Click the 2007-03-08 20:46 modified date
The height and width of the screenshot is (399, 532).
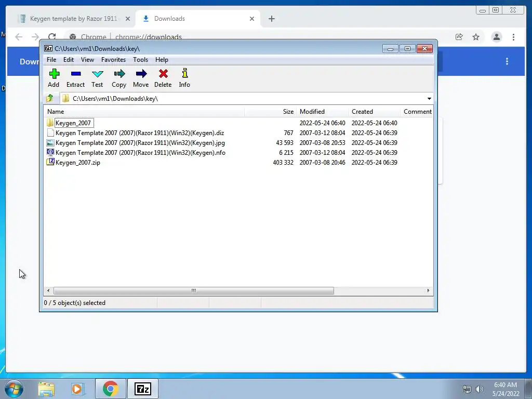[x=322, y=163]
